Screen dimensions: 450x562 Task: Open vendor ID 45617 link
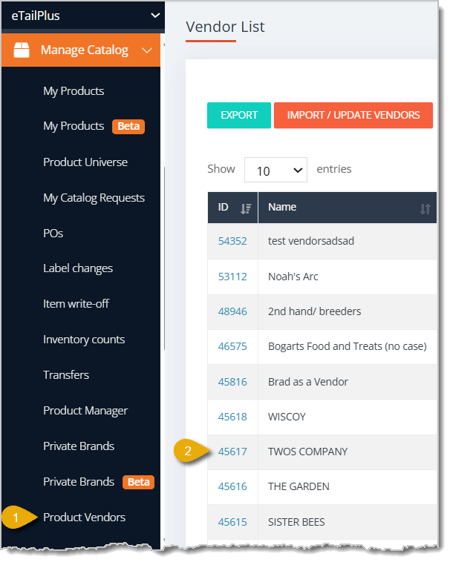[233, 452]
